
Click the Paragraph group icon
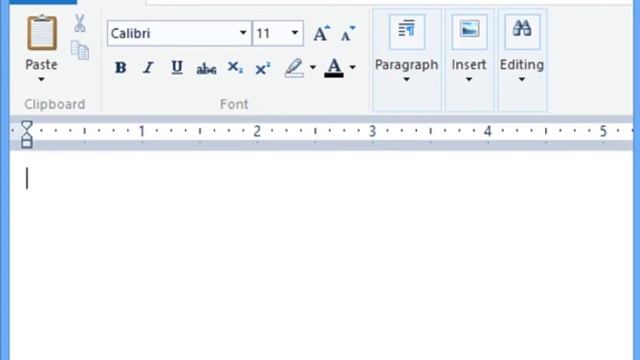[407, 32]
